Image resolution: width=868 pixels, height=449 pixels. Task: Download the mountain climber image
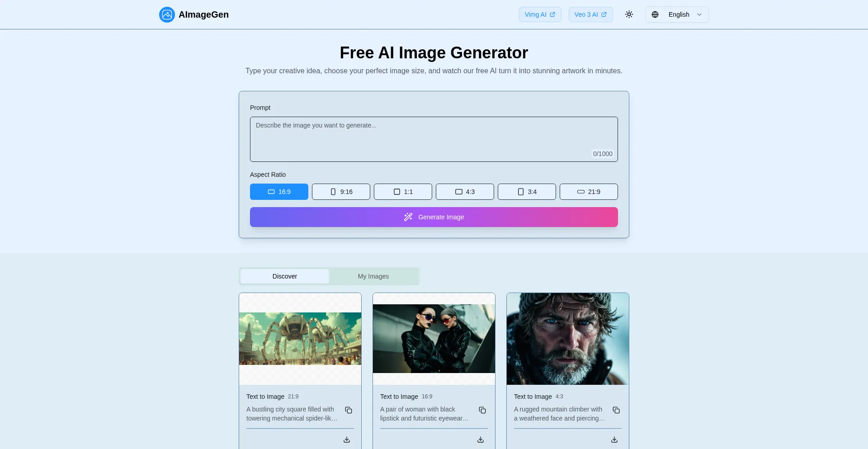(614, 440)
